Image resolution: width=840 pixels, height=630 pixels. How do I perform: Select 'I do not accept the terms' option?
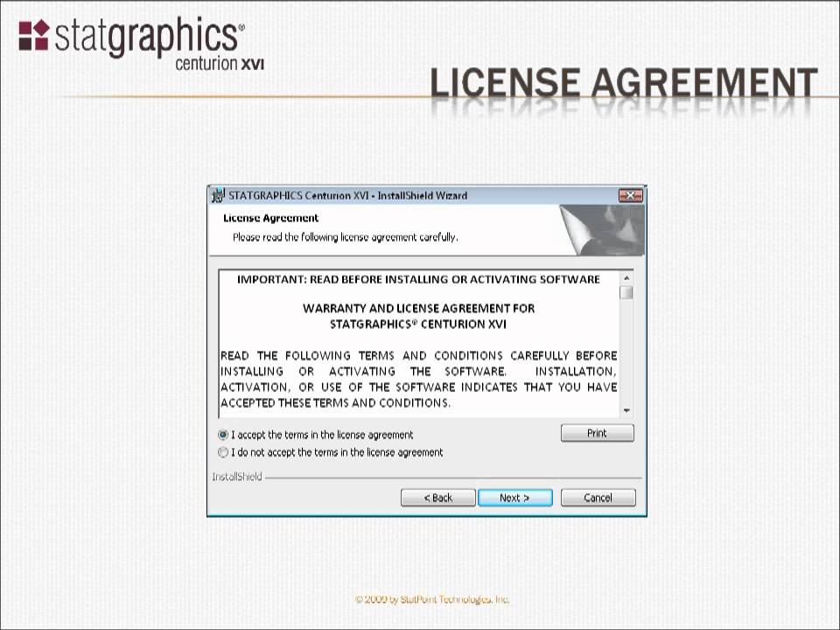point(223,452)
